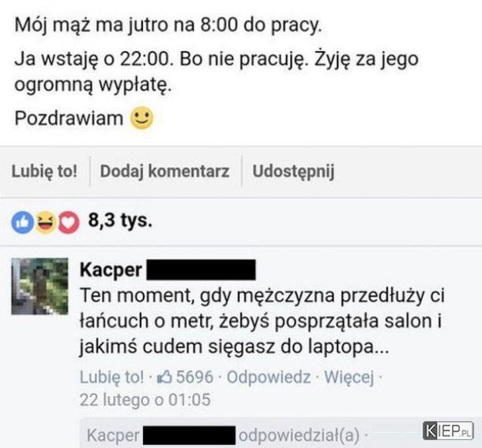The height and width of the screenshot is (448, 482).
Task: Open Dodaj komentarz on the post
Action: [165, 171]
